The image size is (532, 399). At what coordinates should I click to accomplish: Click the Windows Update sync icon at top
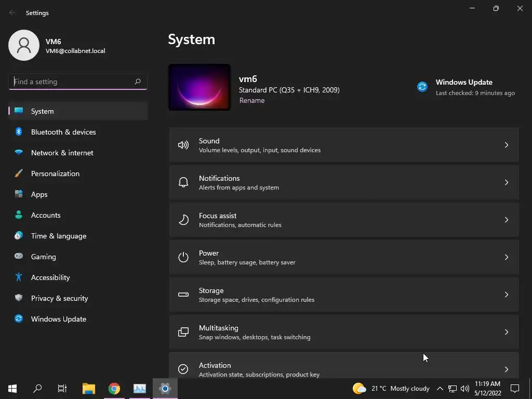[422, 87]
